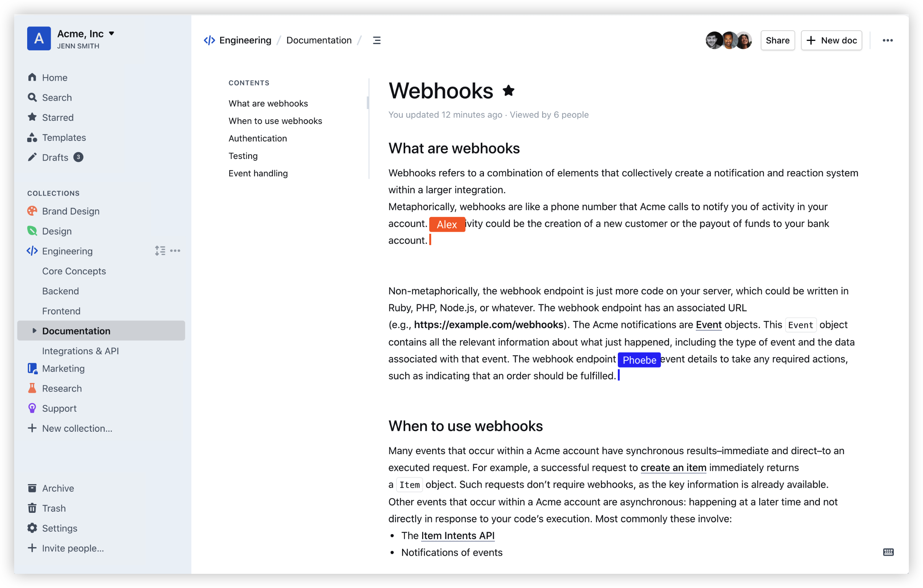Image resolution: width=923 pixels, height=588 pixels.
Task: Open the three-dot more options menu
Action: 887,41
